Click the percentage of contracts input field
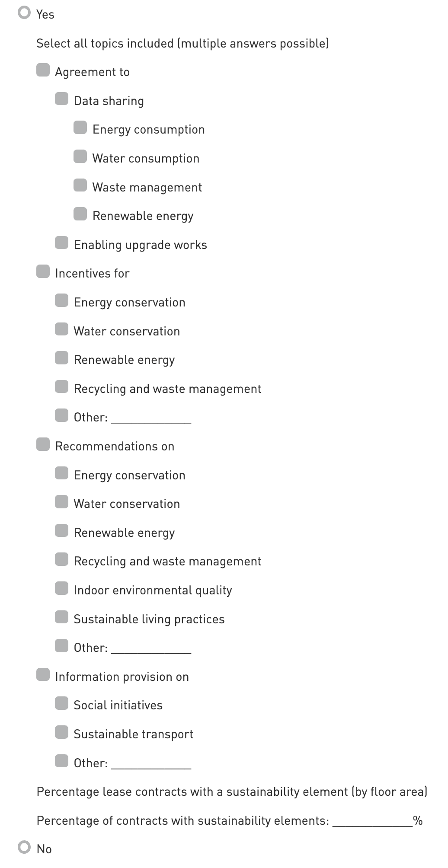This screenshot has width=448, height=868. [372, 821]
